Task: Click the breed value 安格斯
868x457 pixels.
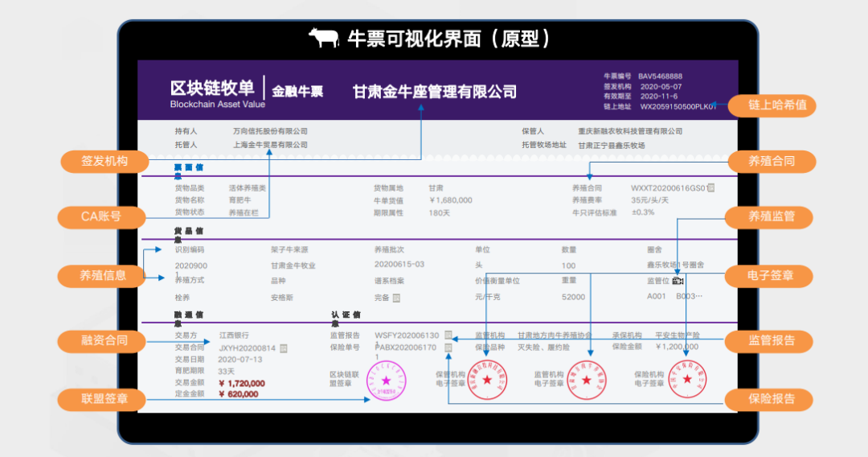Action: pyautogui.click(x=282, y=298)
